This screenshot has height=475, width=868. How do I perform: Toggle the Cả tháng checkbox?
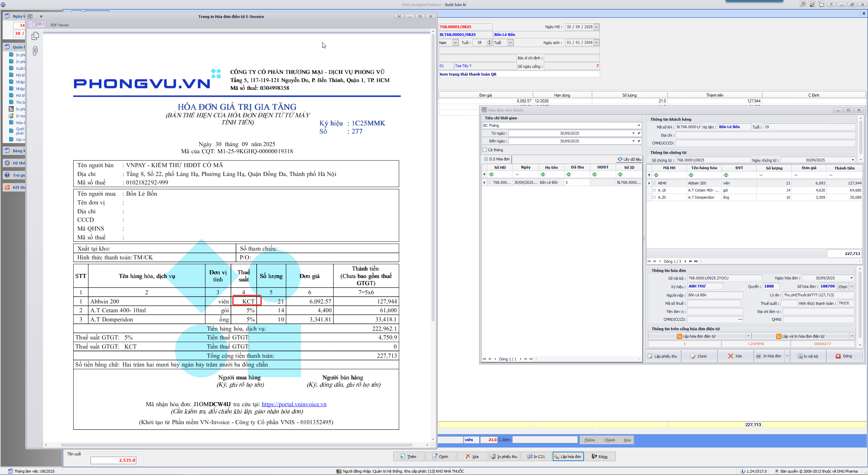tap(485, 150)
